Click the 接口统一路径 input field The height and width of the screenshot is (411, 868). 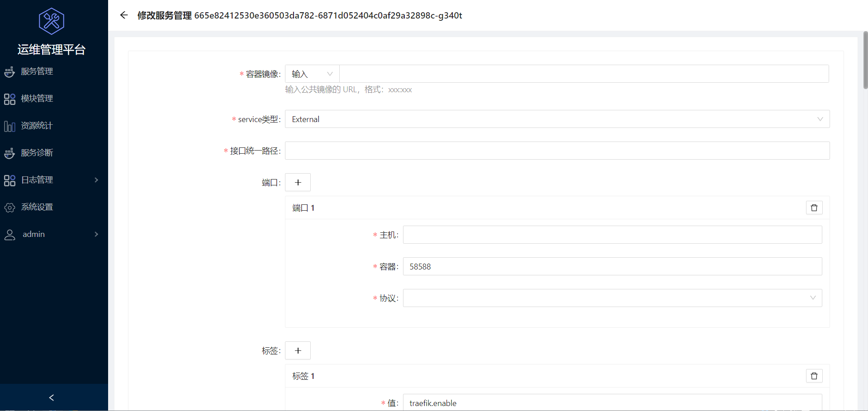coord(557,151)
